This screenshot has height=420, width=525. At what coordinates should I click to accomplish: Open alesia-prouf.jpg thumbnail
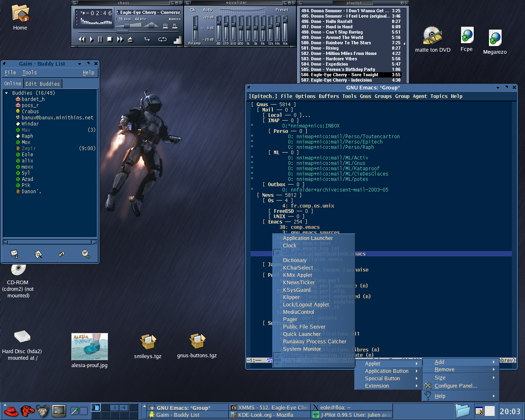coord(89,351)
